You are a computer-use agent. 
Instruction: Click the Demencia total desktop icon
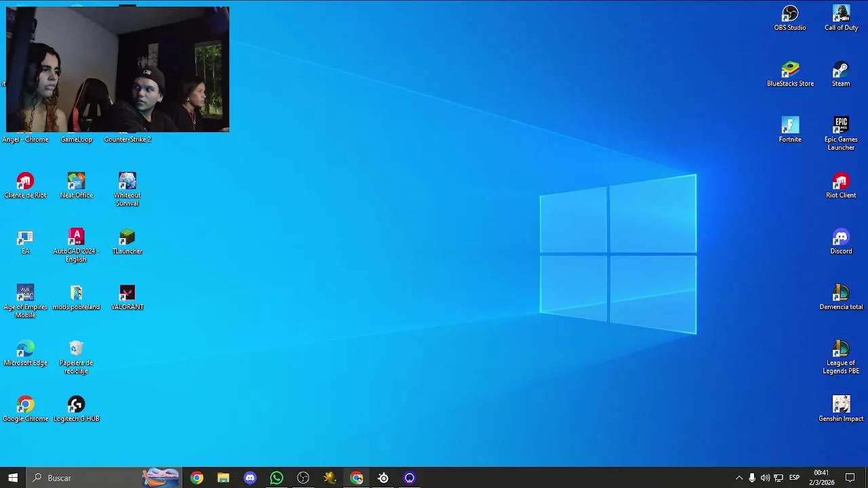pos(841,298)
